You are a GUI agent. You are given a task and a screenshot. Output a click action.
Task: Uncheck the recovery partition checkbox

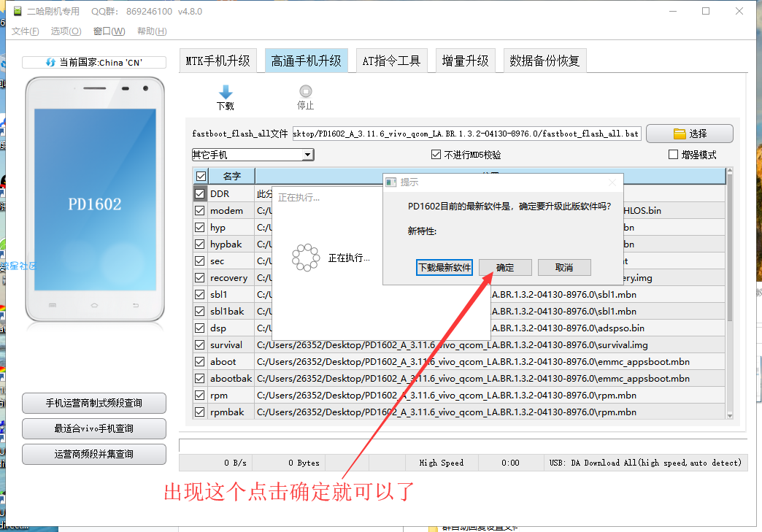tap(199, 278)
